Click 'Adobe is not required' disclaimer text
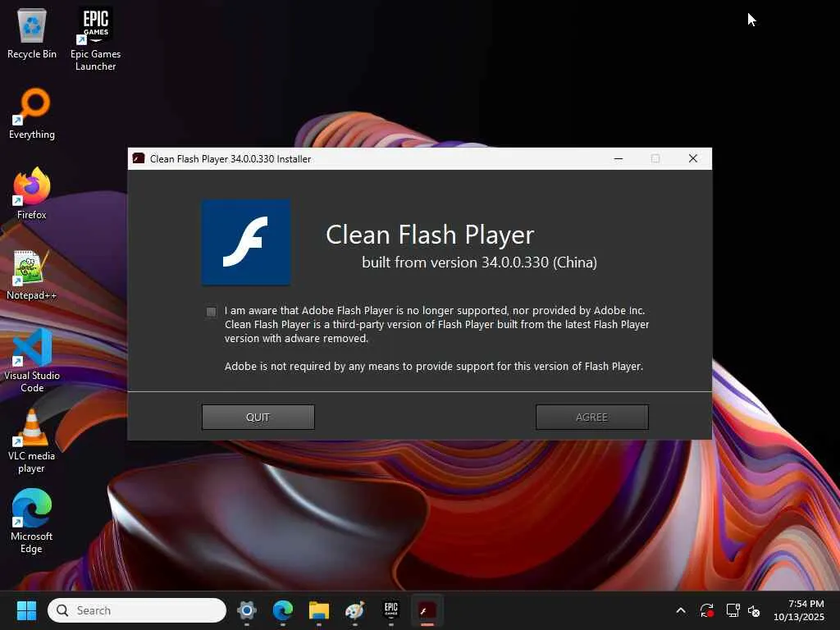This screenshot has height=630, width=840. point(433,367)
